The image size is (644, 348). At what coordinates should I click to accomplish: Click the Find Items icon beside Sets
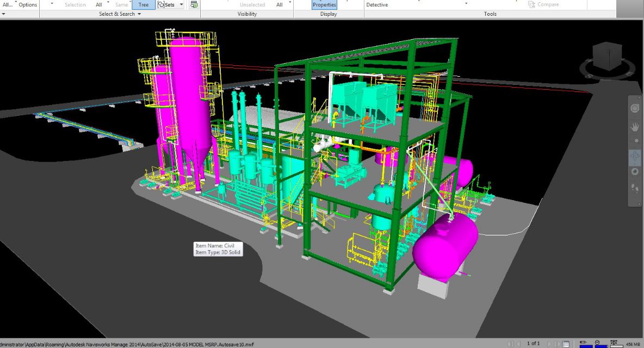point(194,5)
